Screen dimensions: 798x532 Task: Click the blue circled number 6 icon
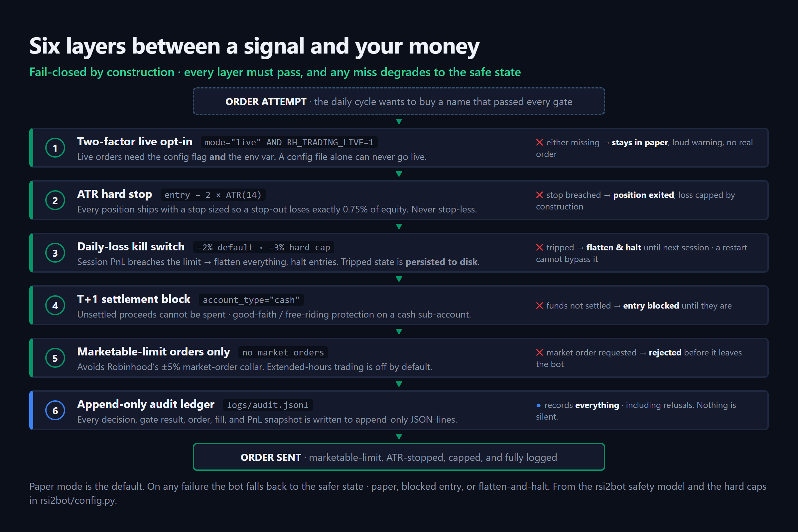coord(55,411)
